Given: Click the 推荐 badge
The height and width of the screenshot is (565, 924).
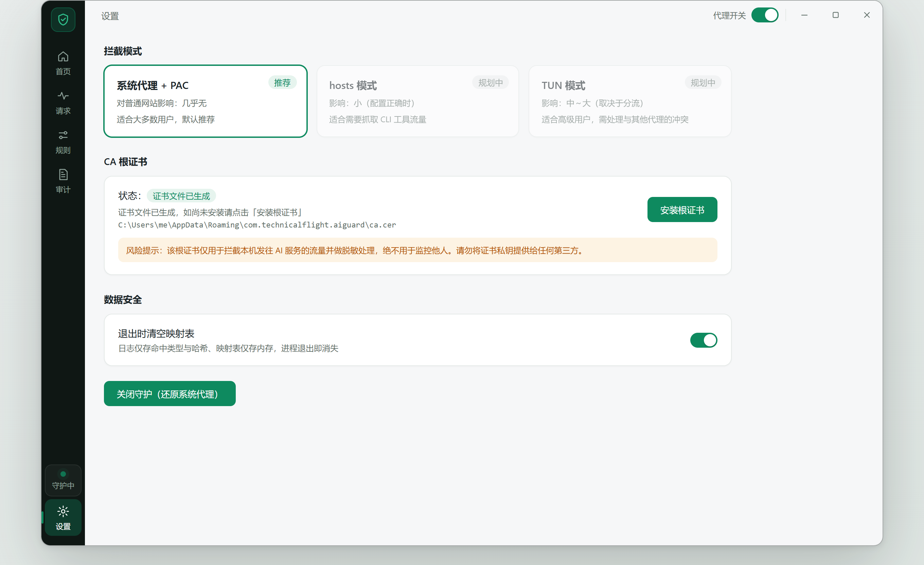Looking at the screenshot, I should (x=282, y=83).
